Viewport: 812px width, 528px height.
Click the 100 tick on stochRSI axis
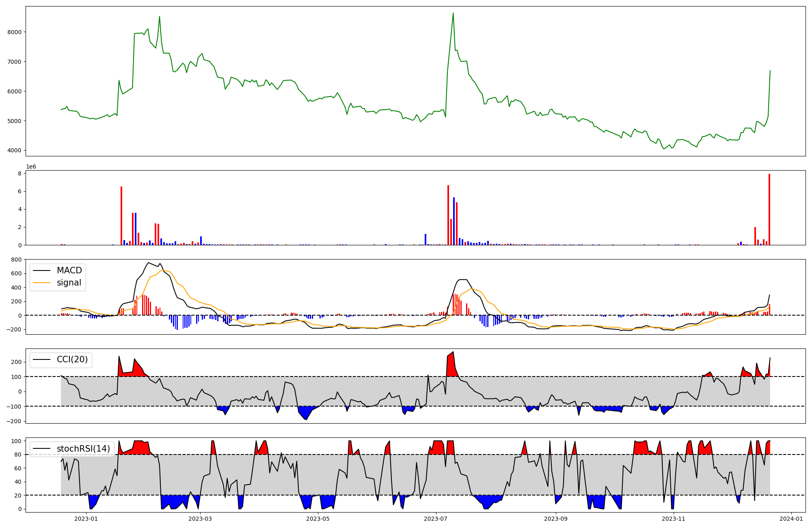coord(16,441)
